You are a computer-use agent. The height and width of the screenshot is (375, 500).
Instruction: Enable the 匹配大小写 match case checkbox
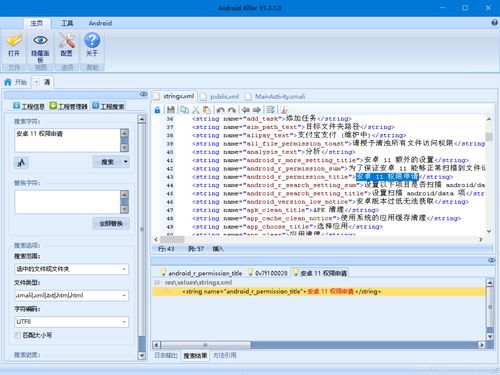click(17, 335)
